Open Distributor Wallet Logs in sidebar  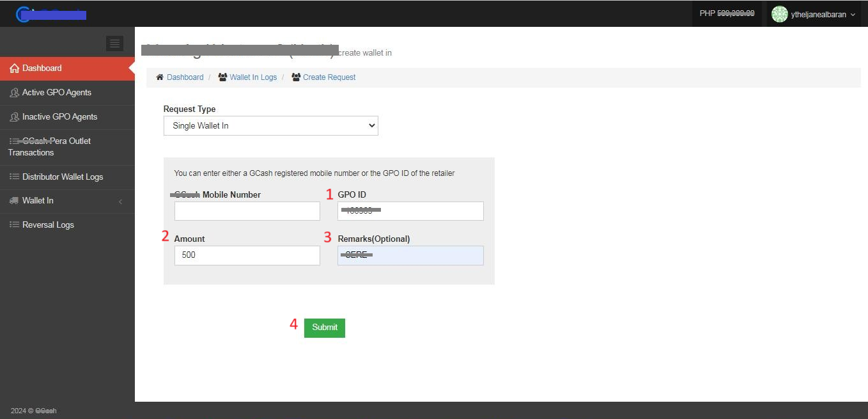[67, 177]
